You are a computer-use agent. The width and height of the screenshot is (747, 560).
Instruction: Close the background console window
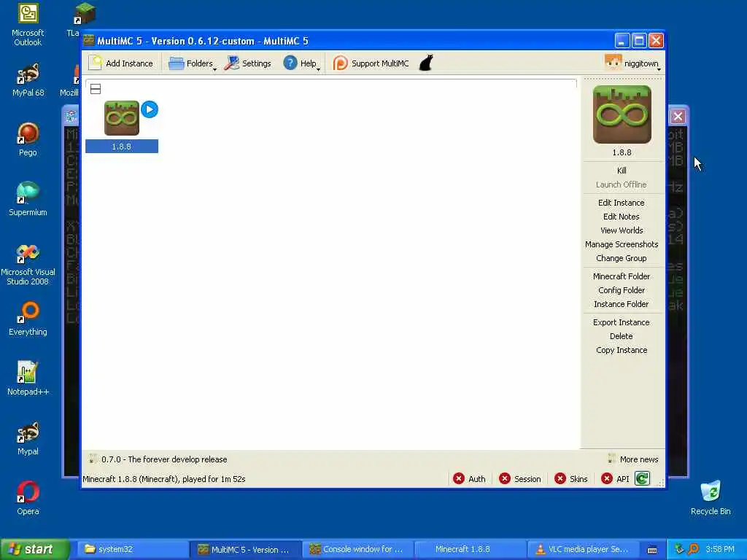(x=678, y=116)
